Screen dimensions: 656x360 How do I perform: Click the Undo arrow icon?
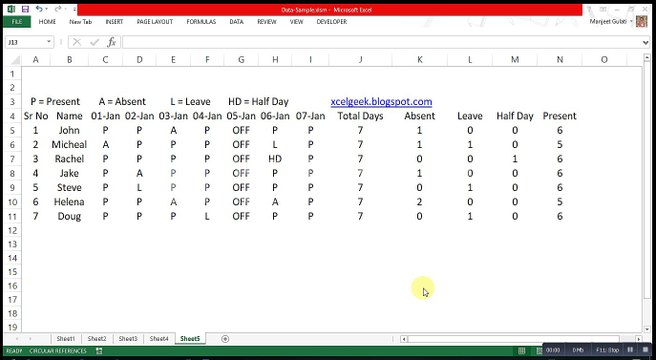(38, 9)
